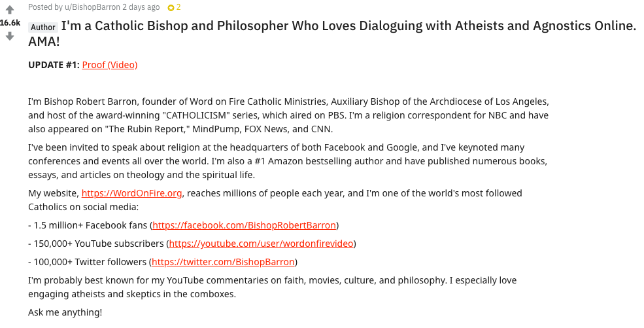Visit the WordOnFire.org website link
644x328 pixels.
click(132, 194)
